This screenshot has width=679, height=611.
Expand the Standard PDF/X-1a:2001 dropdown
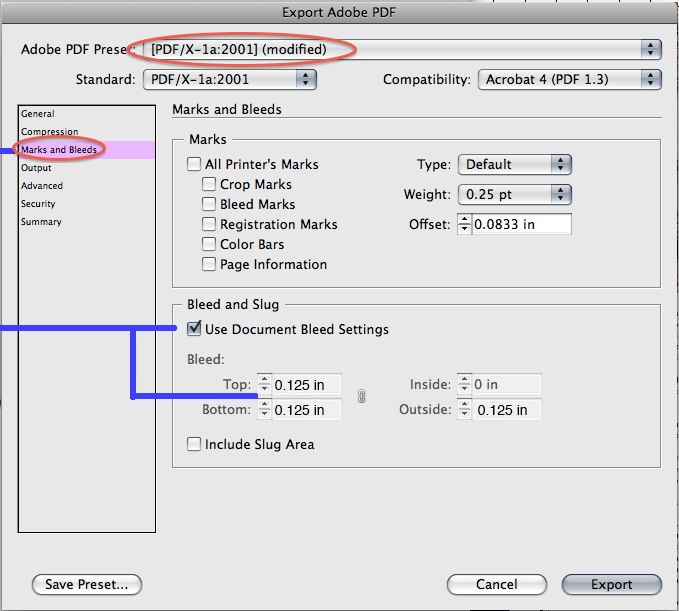pyautogui.click(x=230, y=79)
